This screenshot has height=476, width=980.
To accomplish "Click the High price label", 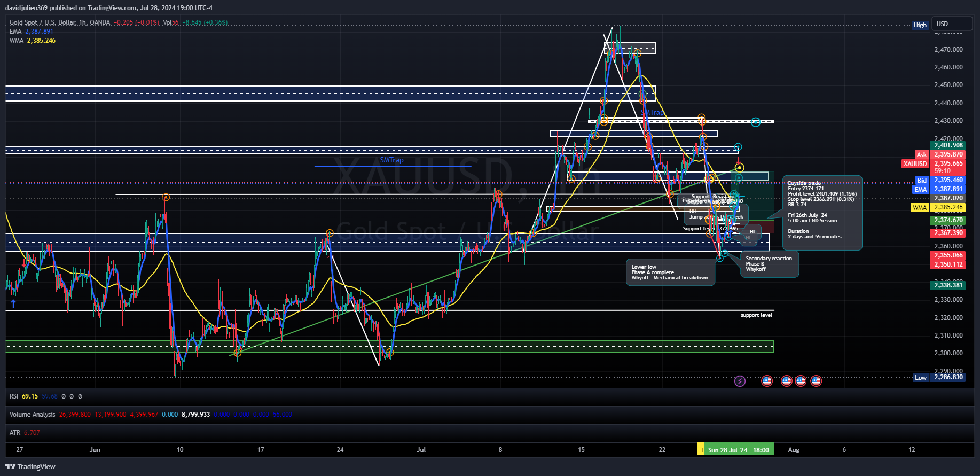I will 920,25.
